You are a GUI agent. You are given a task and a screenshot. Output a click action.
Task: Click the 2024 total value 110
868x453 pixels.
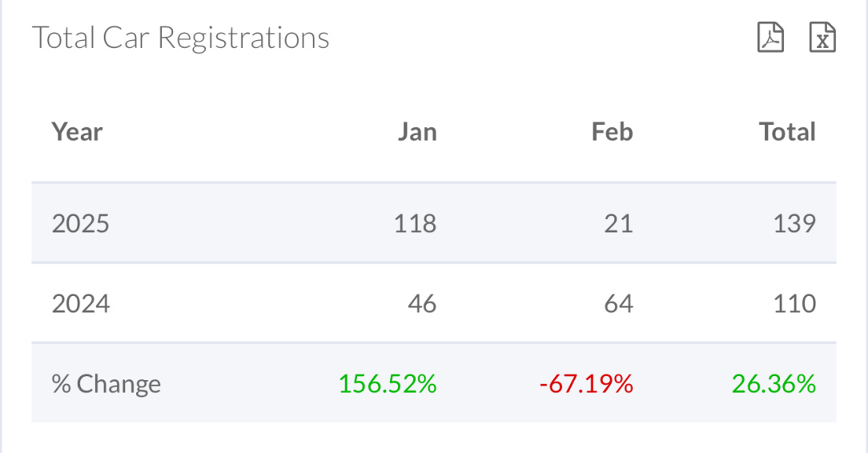pos(794,303)
